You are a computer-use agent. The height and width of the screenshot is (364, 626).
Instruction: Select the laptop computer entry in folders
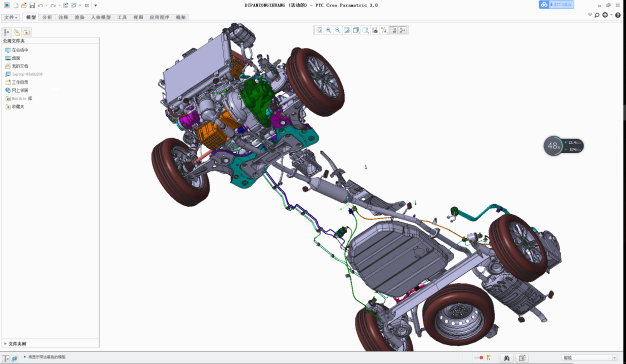24,74
